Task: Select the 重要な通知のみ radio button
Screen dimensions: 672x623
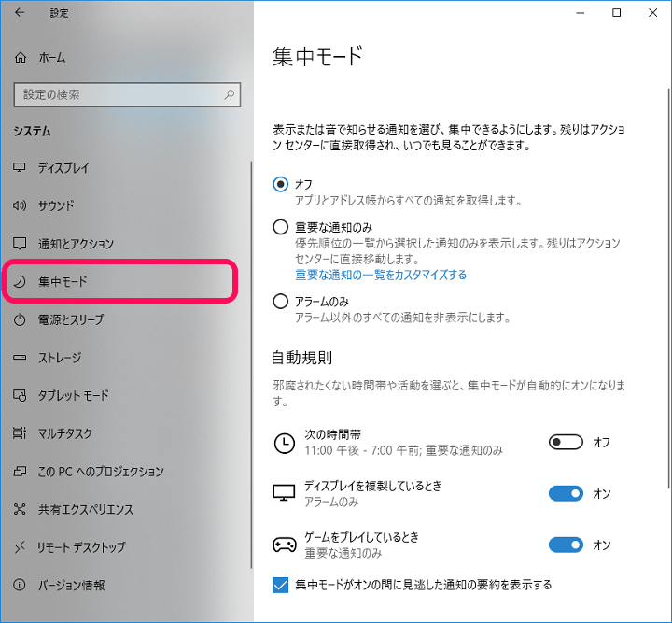Action: pyautogui.click(x=280, y=227)
